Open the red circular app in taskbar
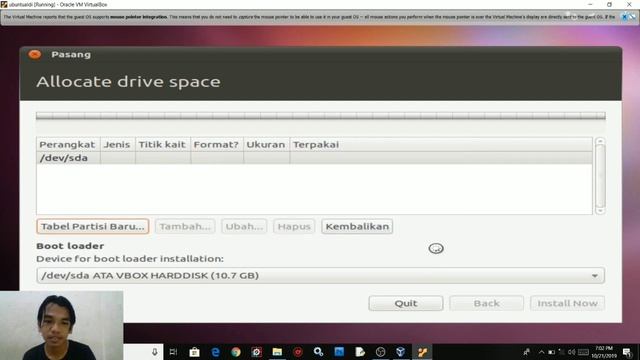Image resolution: width=640 pixels, height=360 pixels. [x=298, y=352]
